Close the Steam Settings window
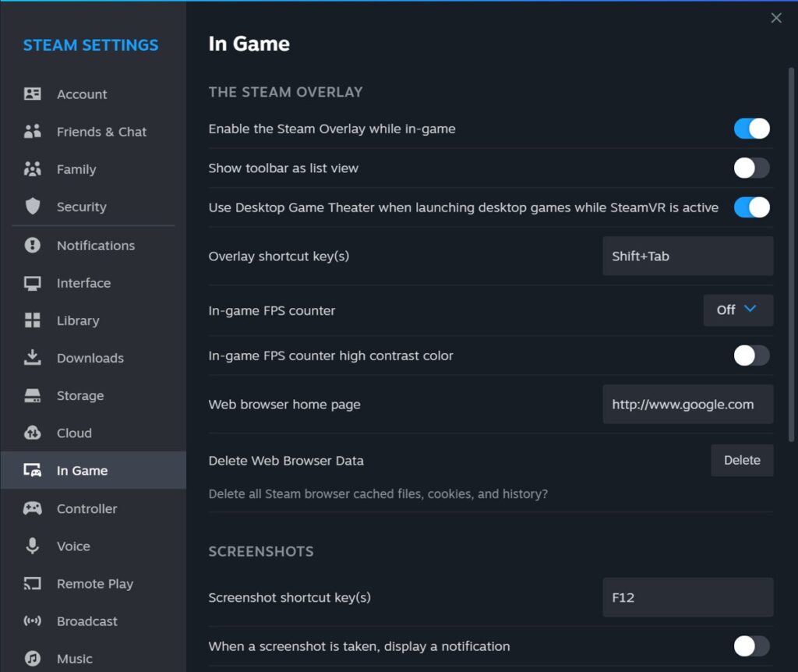 tap(775, 18)
